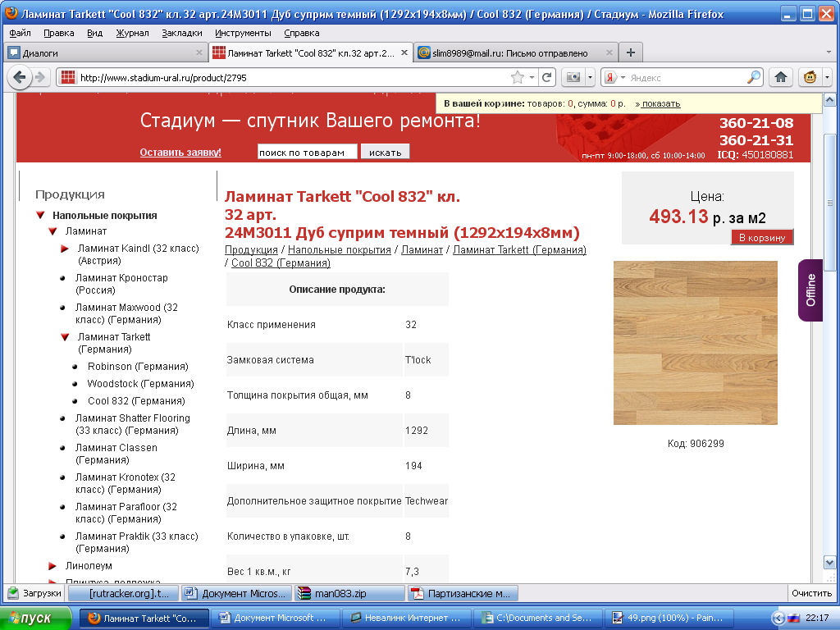This screenshot has width=840, height=630.
Task: Open URL history dropdown in address bar
Action: pyautogui.click(x=532, y=78)
